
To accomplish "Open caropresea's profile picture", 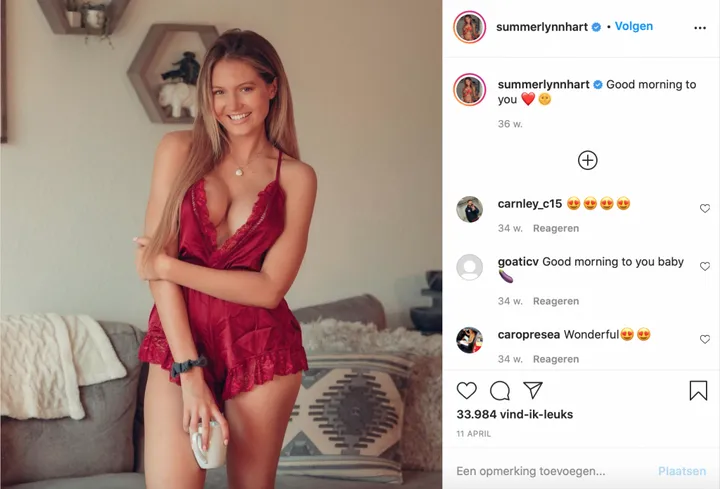I will [469, 340].
